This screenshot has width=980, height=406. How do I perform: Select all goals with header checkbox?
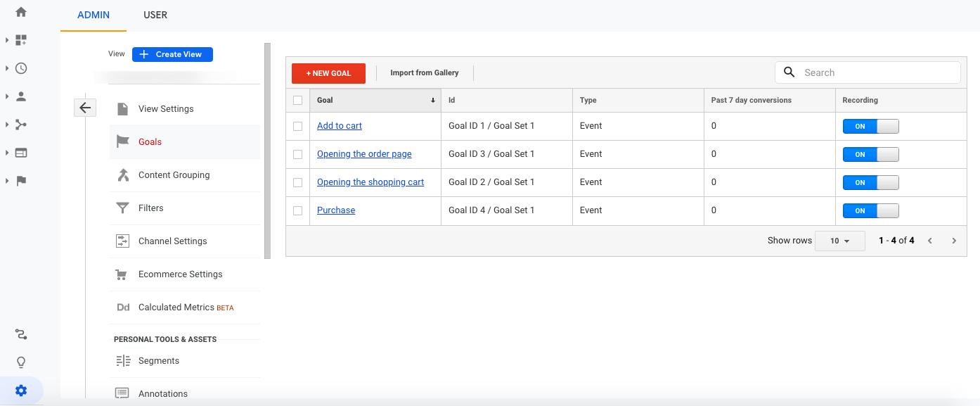click(298, 101)
